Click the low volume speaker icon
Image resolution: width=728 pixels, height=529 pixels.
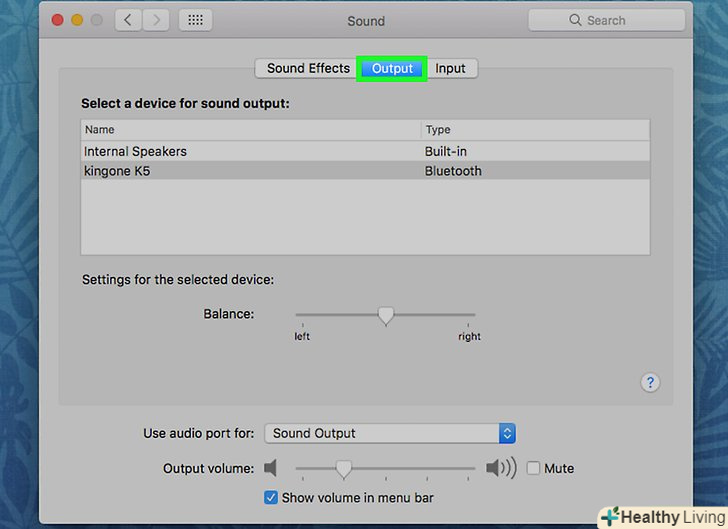click(x=271, y=468)
